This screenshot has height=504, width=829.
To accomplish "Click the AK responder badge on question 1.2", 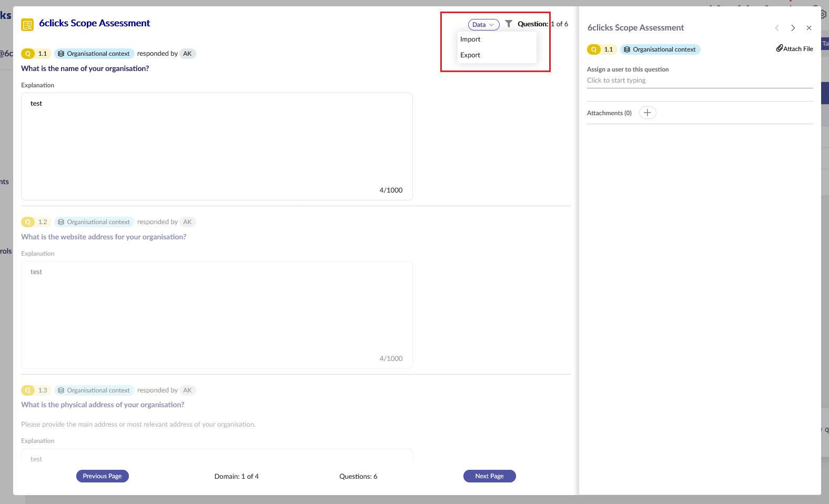I will 187,222.
